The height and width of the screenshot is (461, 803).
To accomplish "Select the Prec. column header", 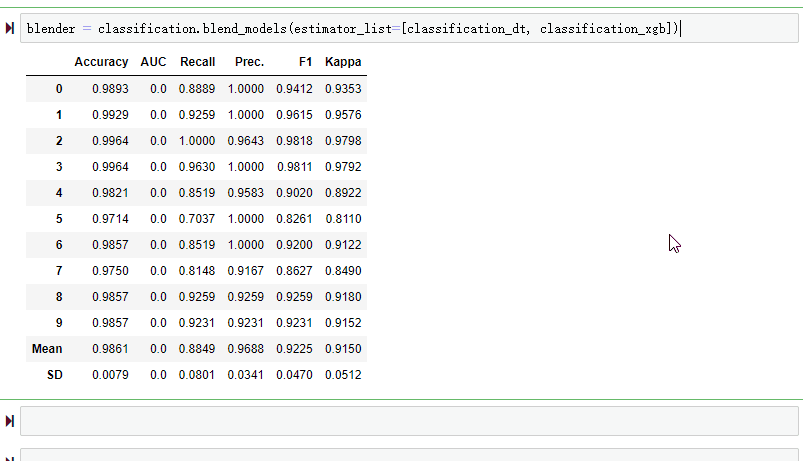I will (x=249, y=62).
